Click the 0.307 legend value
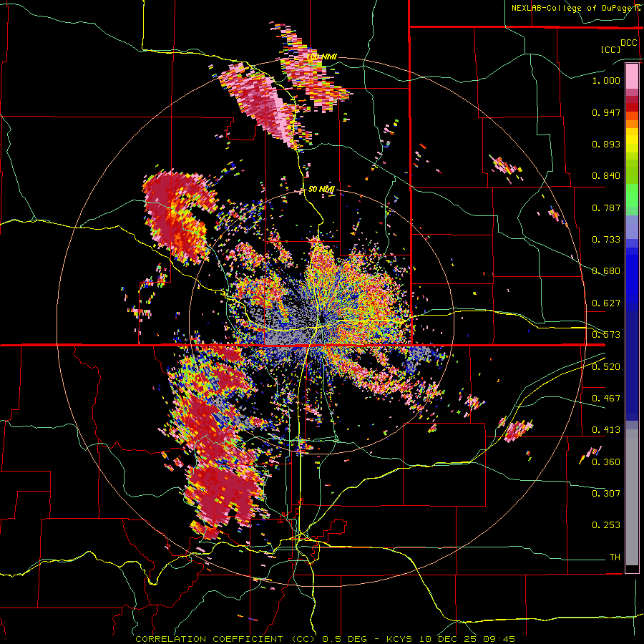Screen dimensions: 644x644 tap(606, 493)
